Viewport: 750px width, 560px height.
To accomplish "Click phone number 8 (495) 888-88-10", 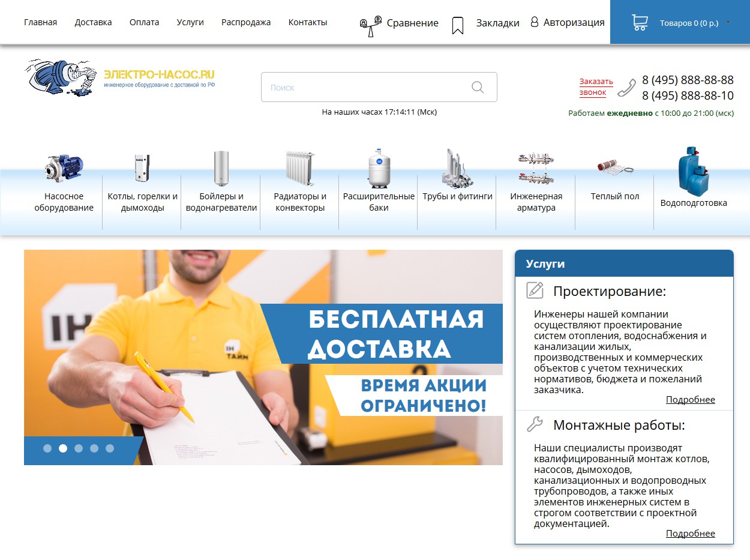I will pyautogui.click(x=688, y=95).
